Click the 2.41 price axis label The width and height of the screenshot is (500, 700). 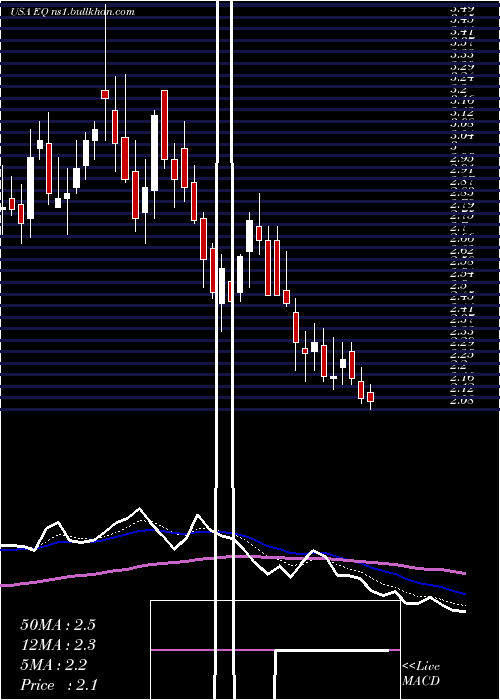point(461,308)
